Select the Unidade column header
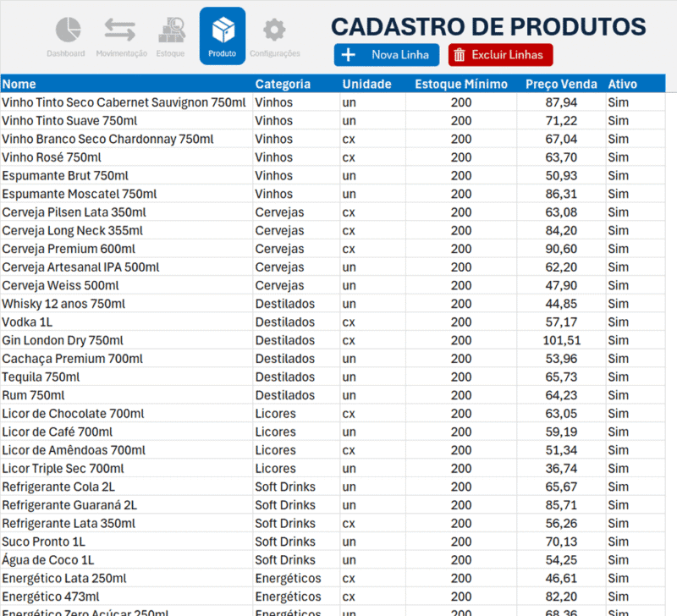Screen dimensions: 677x616 tap(372, 84)
